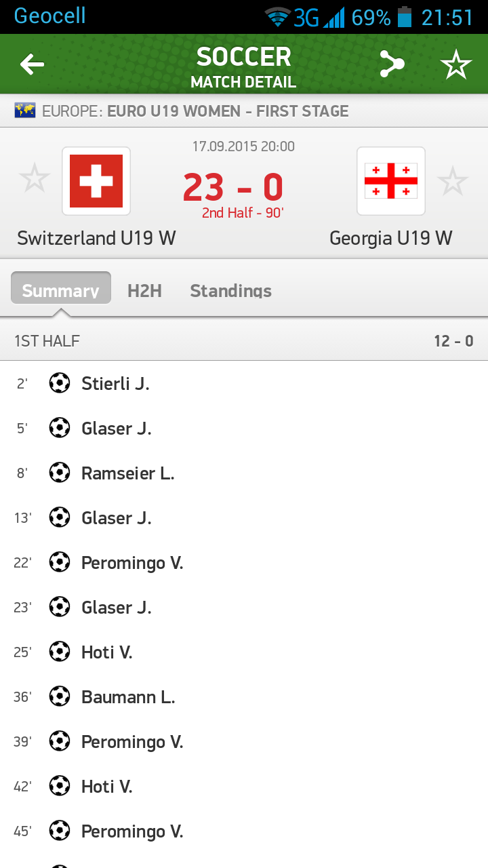Tap the goal icon at minute 2
The height and width of the screenshot is (868, 488).
click(60, 383)
